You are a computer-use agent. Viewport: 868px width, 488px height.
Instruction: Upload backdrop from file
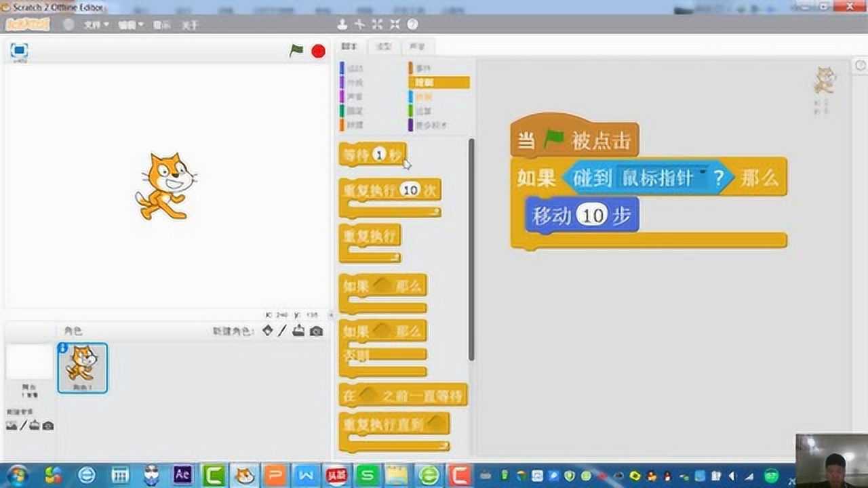[35, 426]
